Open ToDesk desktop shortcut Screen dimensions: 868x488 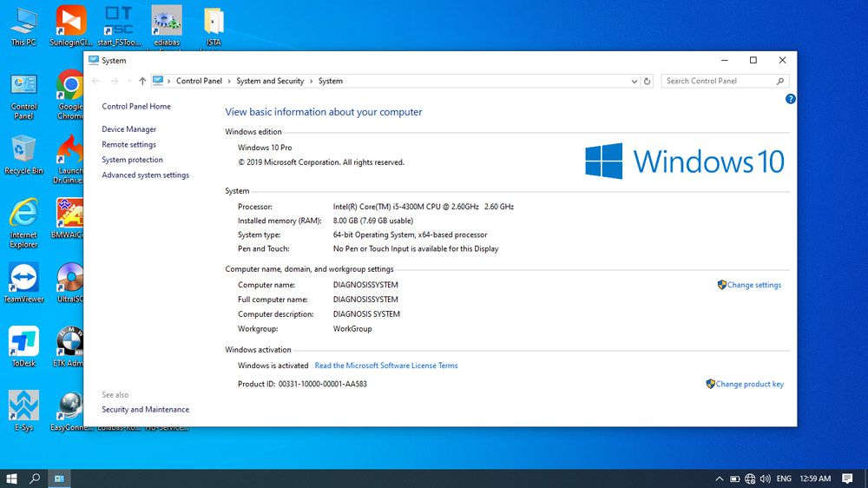point(23,346)
